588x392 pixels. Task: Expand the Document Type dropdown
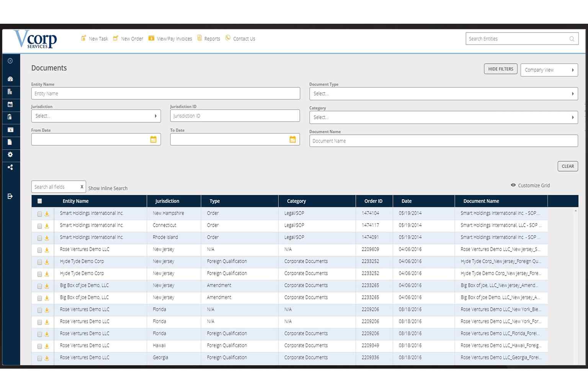point(443,94)
